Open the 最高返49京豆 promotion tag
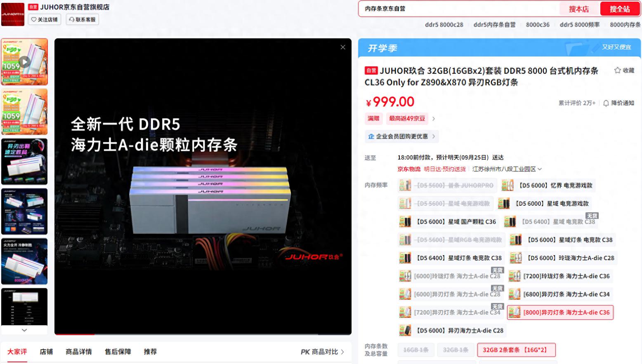 click(x=407, y=118)
